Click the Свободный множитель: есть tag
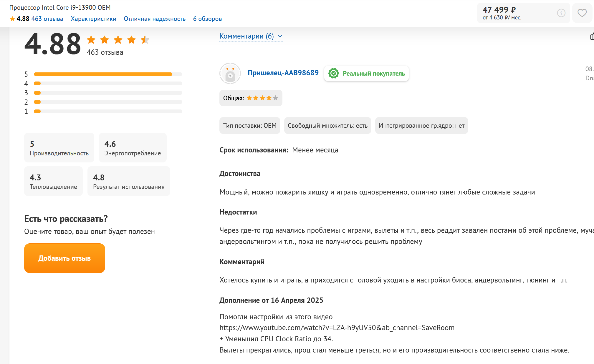Viewport: 594px width, 364px height. (327, 126)
